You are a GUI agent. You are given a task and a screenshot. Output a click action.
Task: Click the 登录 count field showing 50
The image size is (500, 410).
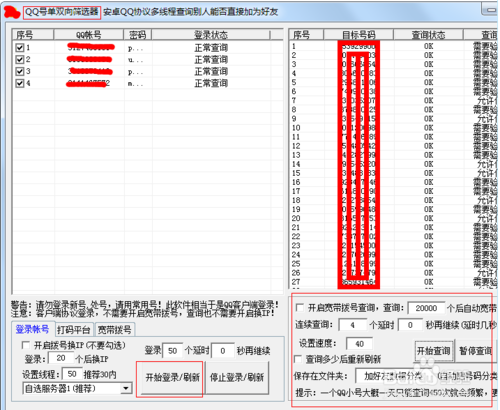tap(173, 351)
